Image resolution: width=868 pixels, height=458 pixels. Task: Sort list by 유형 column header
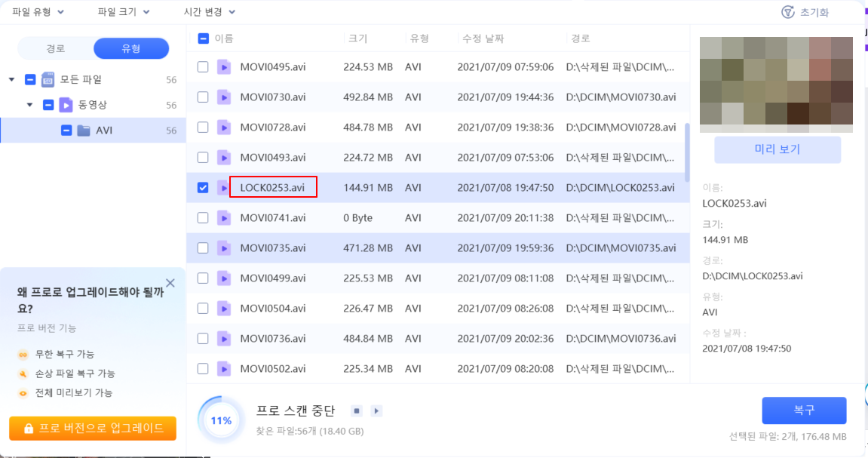pyautogui.click(x=419, y=38)
